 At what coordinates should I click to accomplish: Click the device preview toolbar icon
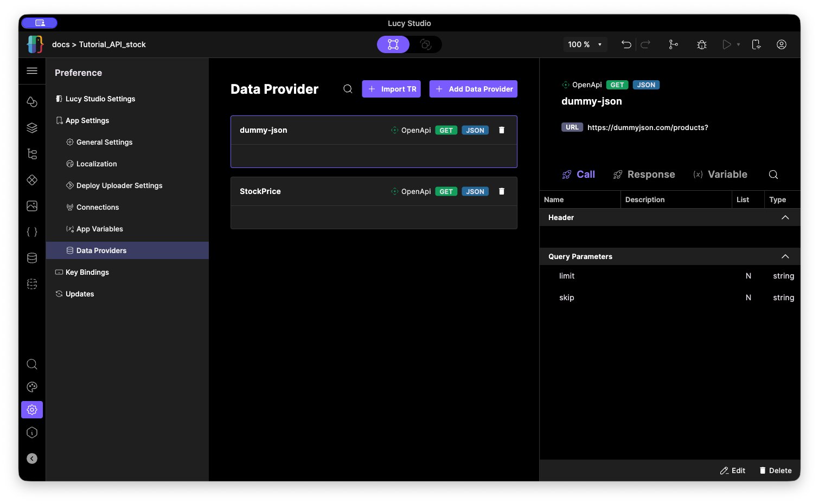(x=756, y=44)
